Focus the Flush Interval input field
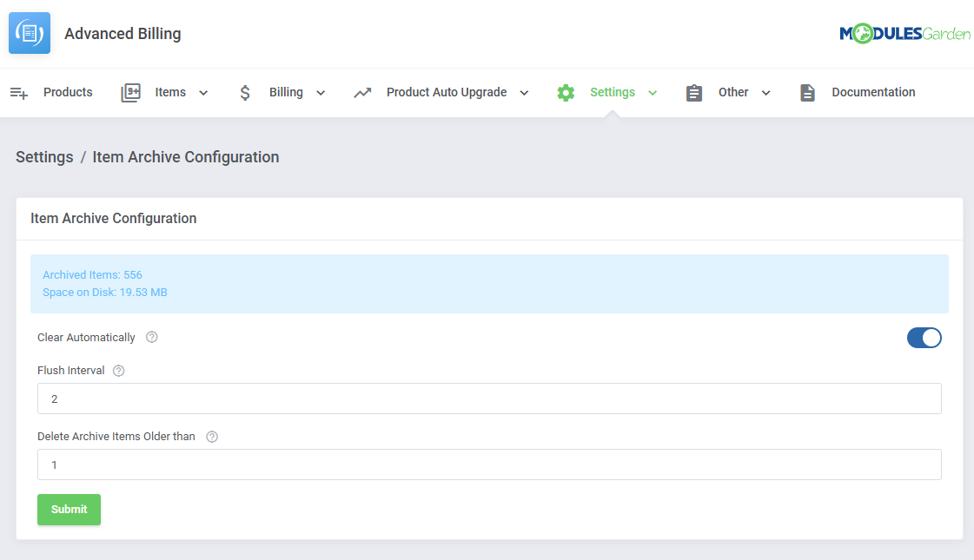 [489, 399]
